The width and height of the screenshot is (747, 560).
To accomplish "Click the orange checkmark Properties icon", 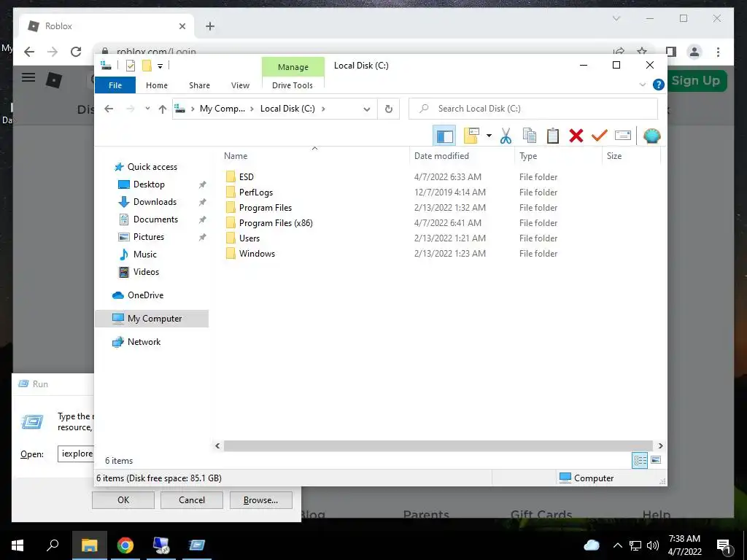I will (600, 136).
